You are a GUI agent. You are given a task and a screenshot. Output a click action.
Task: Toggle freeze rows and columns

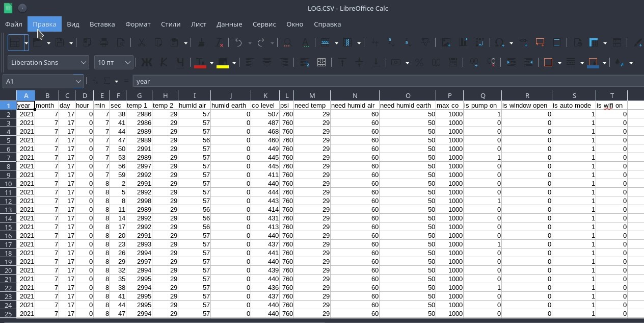click(x=593, y=43)
